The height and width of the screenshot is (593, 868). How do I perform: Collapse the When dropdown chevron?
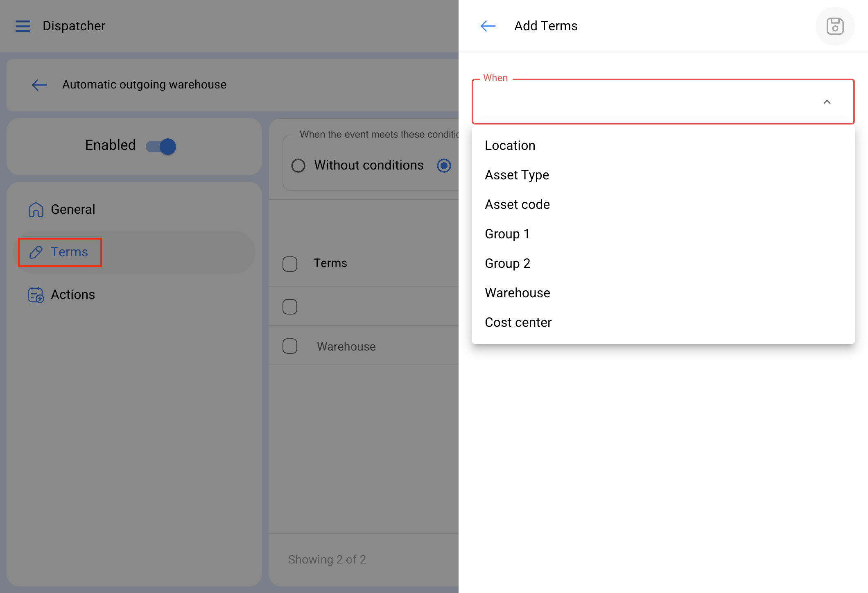click(x=827, y=102)
